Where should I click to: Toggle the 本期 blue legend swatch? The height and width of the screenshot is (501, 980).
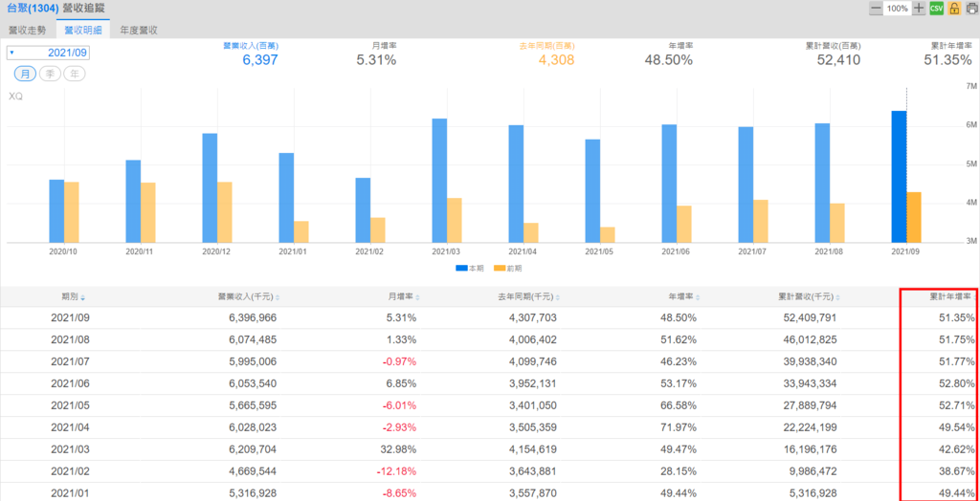click(461, 268)
